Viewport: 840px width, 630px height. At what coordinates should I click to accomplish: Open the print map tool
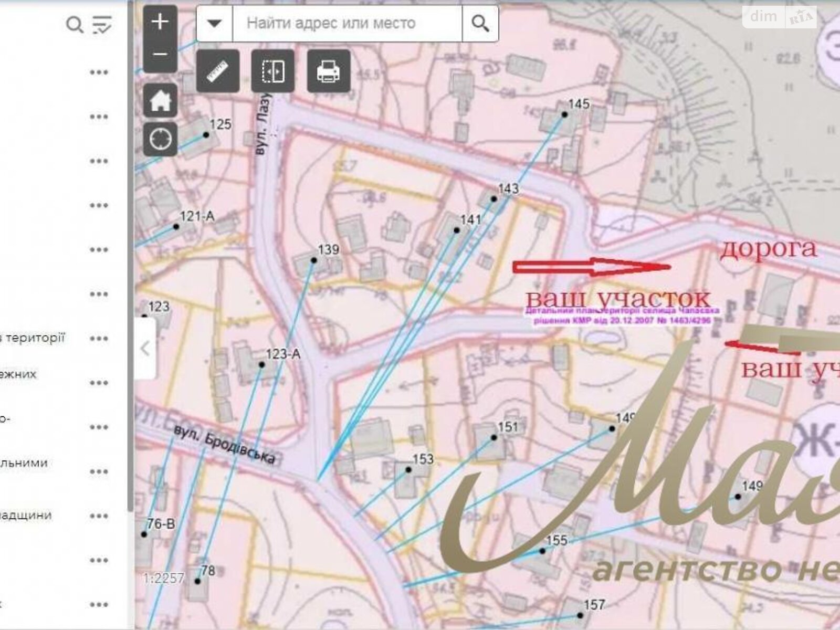[x=328, y=71]
